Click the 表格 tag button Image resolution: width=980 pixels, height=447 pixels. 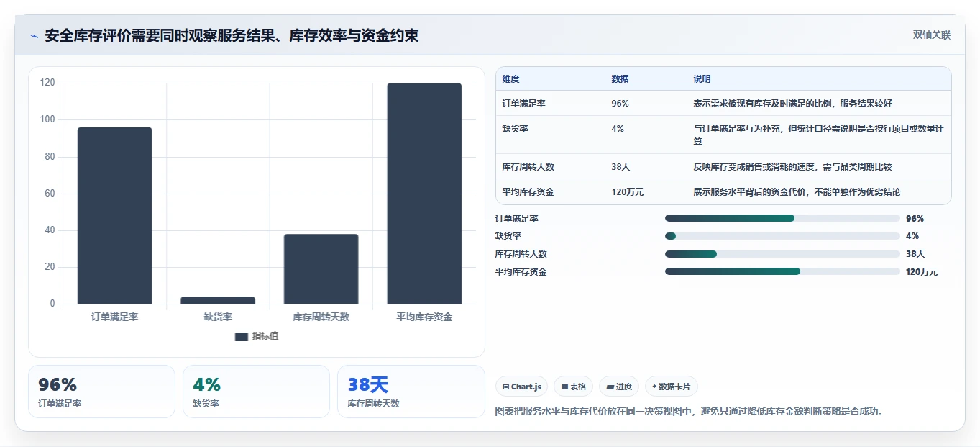[573, 387]
